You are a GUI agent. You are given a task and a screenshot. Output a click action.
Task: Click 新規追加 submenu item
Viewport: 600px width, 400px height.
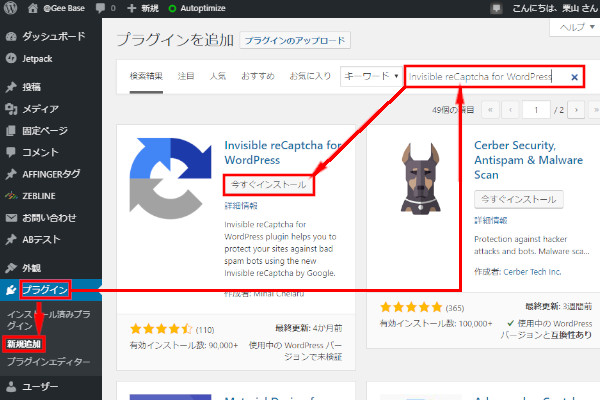(x=24, y=344)
